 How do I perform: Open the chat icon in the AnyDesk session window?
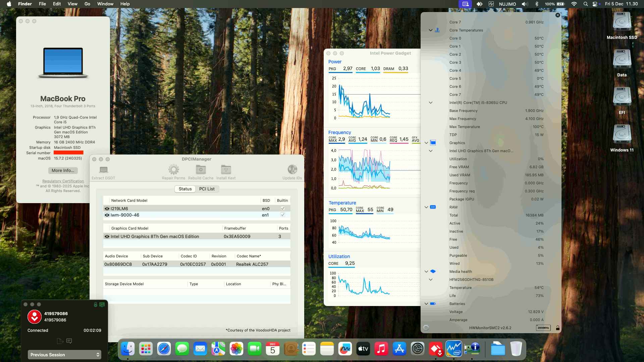69,341
